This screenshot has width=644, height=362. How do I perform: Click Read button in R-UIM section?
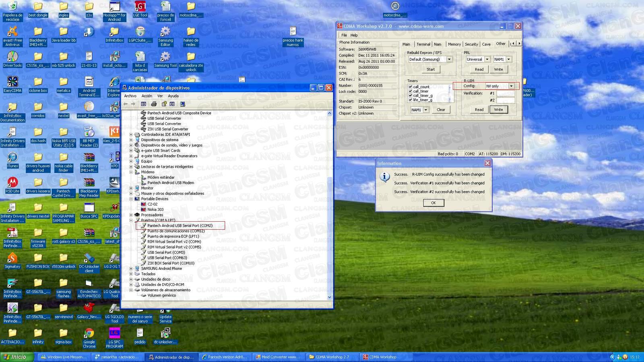click(x=479, y=110)
